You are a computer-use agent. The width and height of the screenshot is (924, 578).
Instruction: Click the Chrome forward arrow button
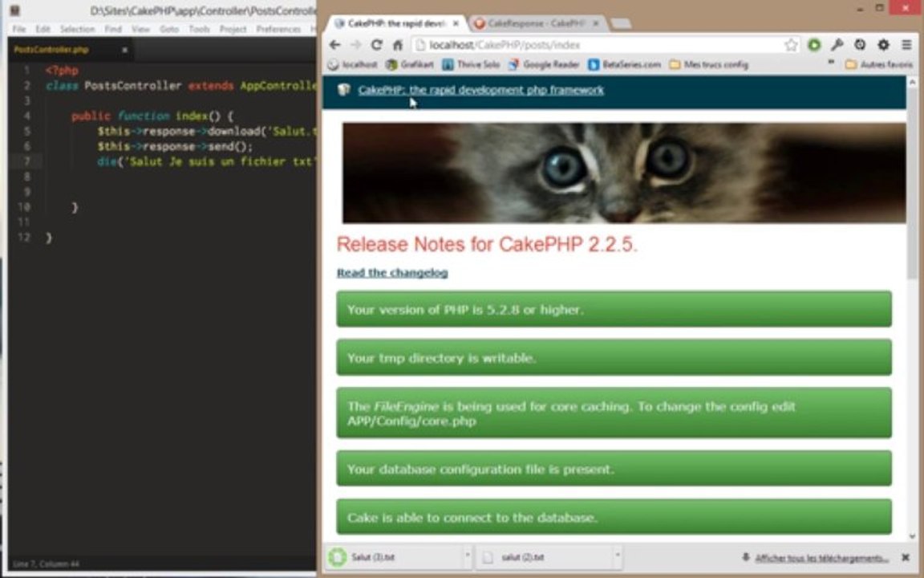point(355,45)
